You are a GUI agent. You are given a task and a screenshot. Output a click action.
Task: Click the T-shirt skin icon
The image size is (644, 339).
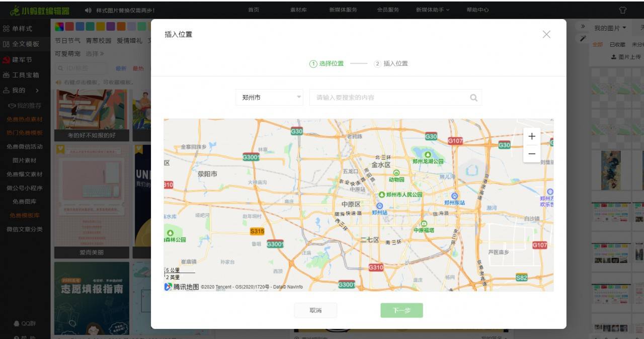(x=623, y=10)
